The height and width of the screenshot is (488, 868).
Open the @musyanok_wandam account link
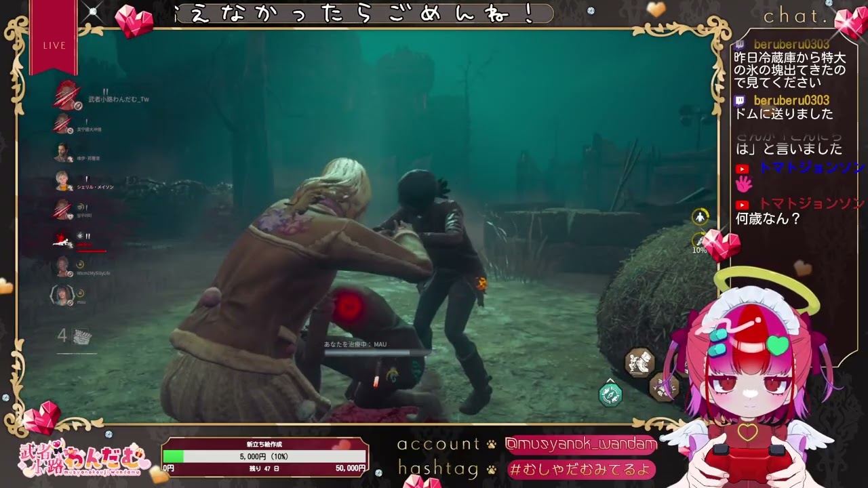[x=580, y=445]
